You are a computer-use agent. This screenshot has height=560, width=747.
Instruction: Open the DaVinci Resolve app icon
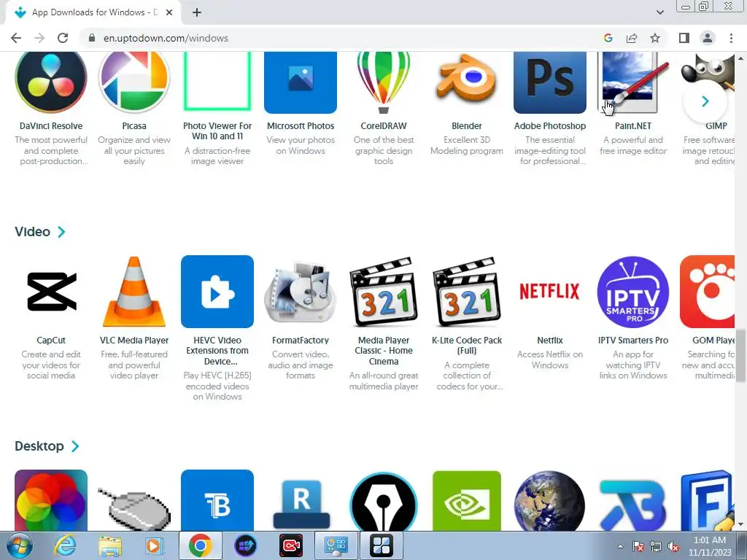pyautogui.click(x=51, y=82)
